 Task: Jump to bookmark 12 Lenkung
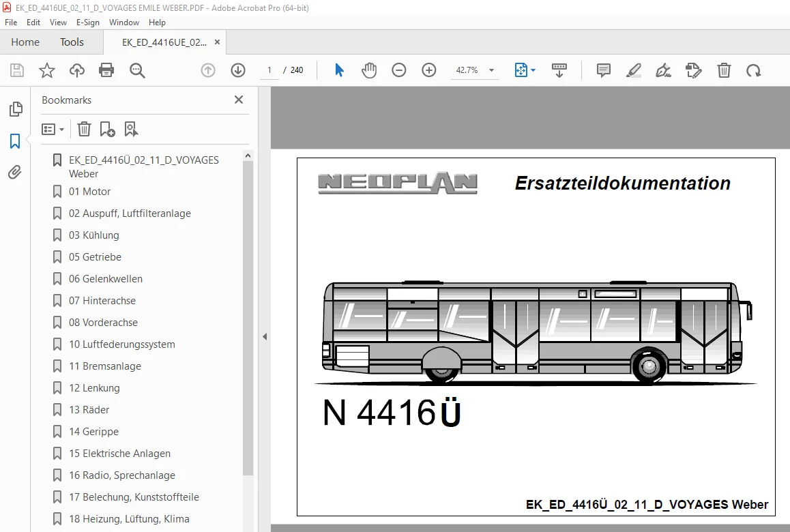coord(94,388)
